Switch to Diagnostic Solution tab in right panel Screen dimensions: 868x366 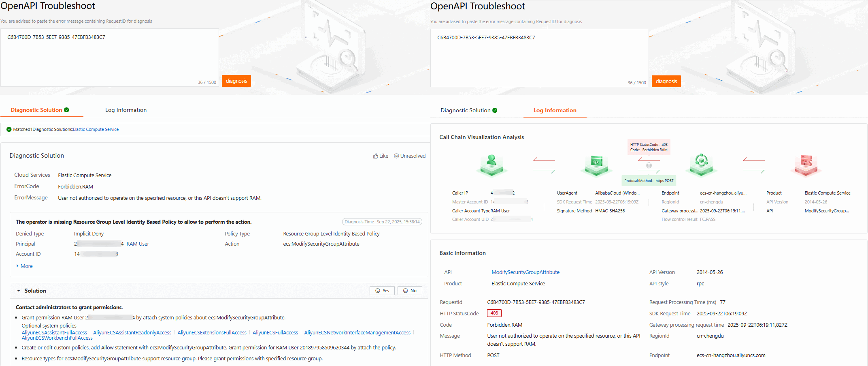(469, 110)
